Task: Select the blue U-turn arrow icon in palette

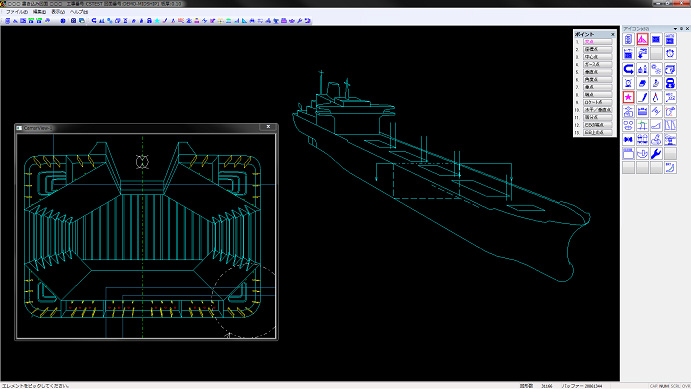Action: click(x=628, y=69)
